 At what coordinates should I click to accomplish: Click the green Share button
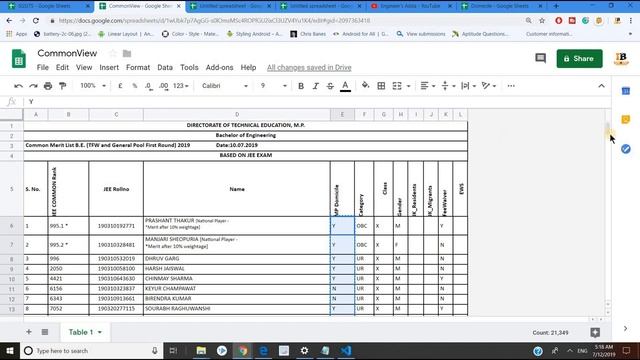579,58
